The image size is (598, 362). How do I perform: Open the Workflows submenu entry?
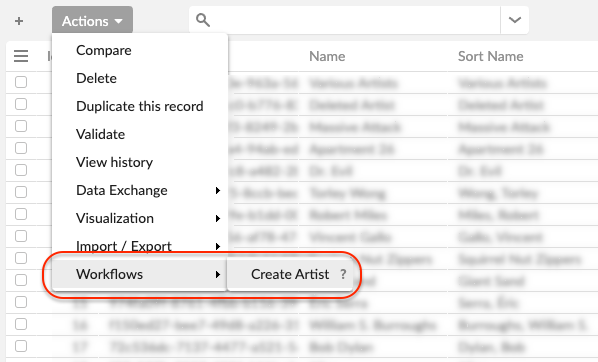pos(140,274)
